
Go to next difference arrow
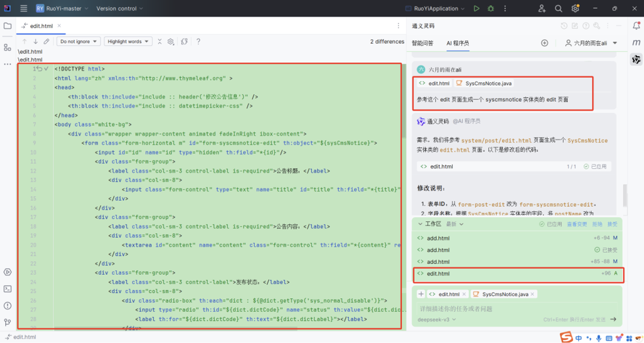(35, 41)
